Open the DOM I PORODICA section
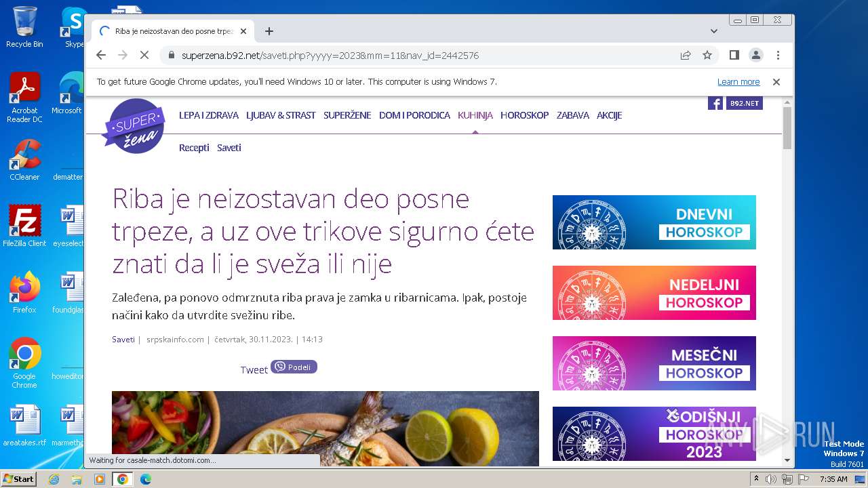The width and height of the screenshot is (868, 488). pos(414,115)
